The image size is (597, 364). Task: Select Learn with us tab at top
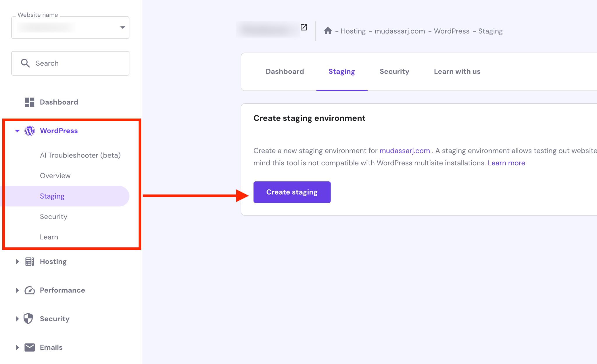[457, 71]
